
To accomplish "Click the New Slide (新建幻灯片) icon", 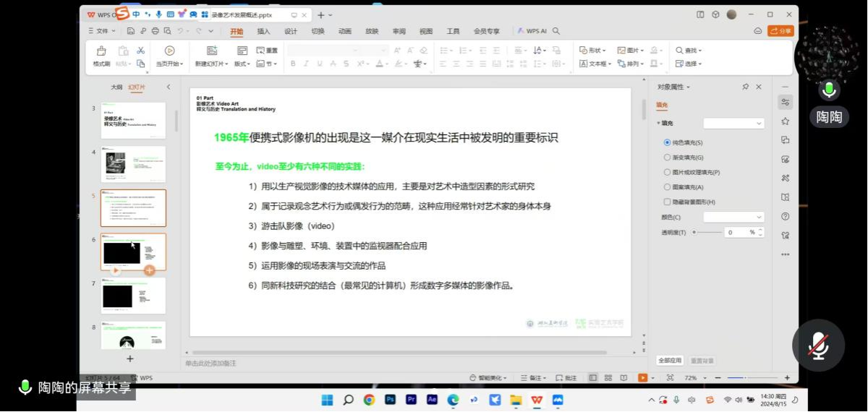I will (212, 51).
